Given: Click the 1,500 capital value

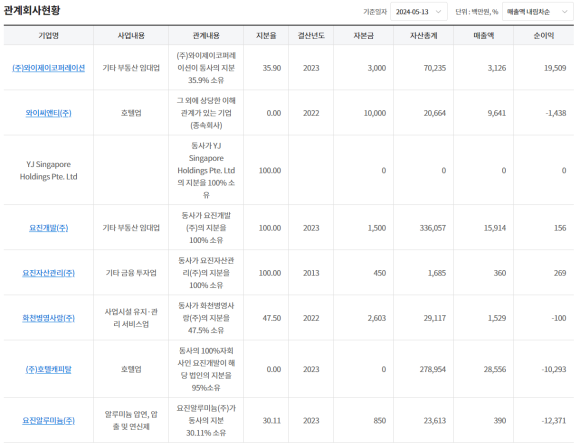Looking at the screenshot, I should point(377,228).
